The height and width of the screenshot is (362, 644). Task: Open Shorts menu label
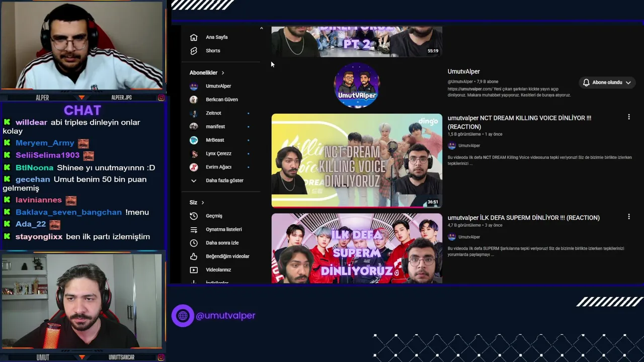[x=213, y=51]
